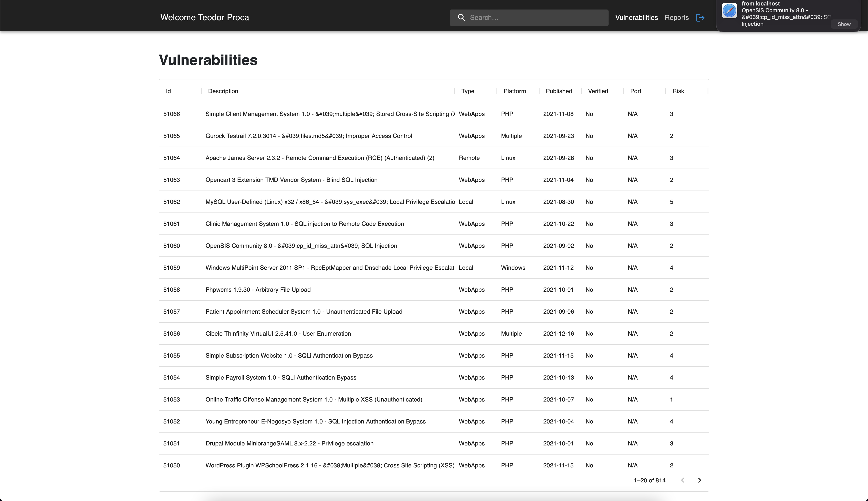This screenshot has width=868, height=501.
Task: Select Patient Appointment Scheduler System row
Action: coord(434,312)
